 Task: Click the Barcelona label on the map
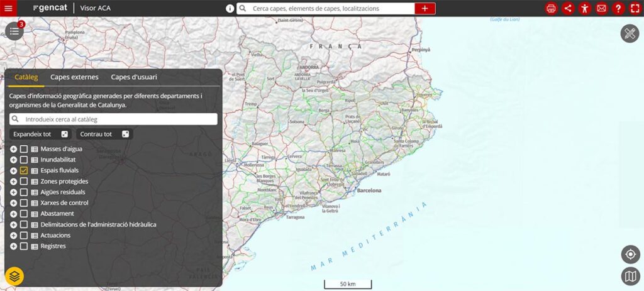369,191
